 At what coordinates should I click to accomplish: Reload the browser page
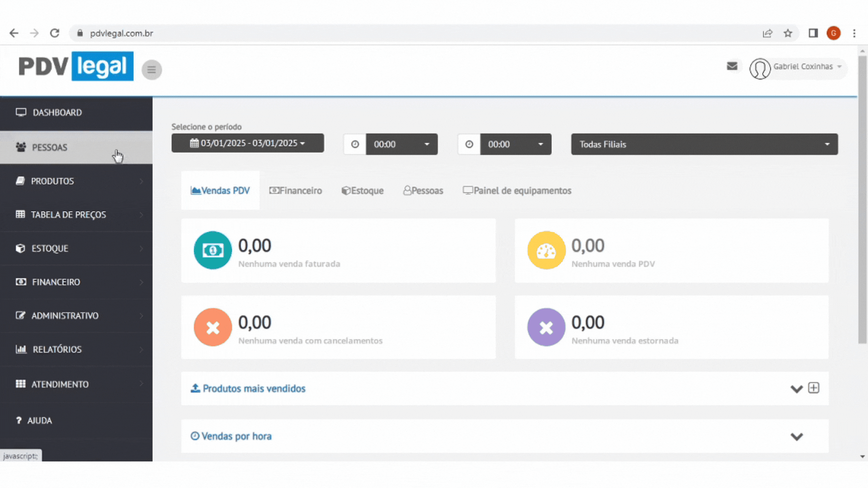click(x=55, y=33)
